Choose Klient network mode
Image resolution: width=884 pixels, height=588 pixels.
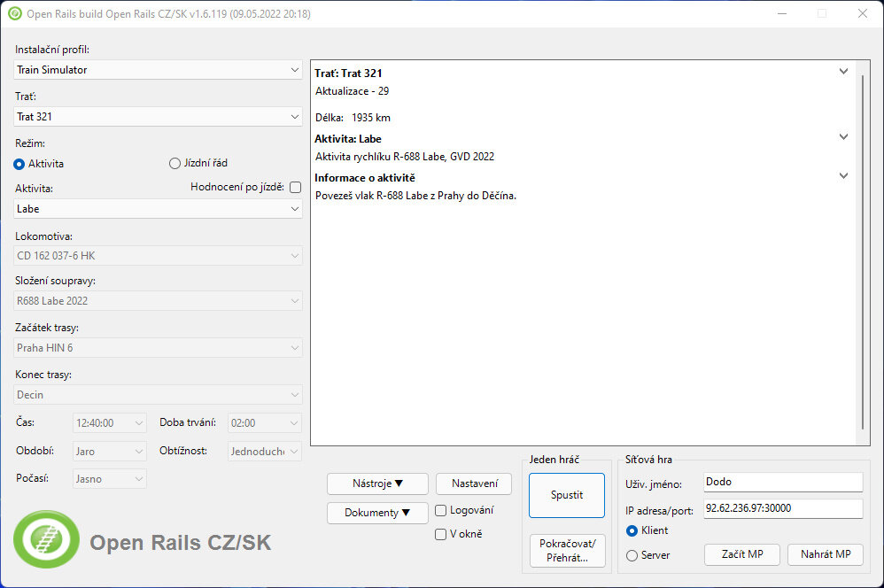pyautogui.click(x=632, y=531)
